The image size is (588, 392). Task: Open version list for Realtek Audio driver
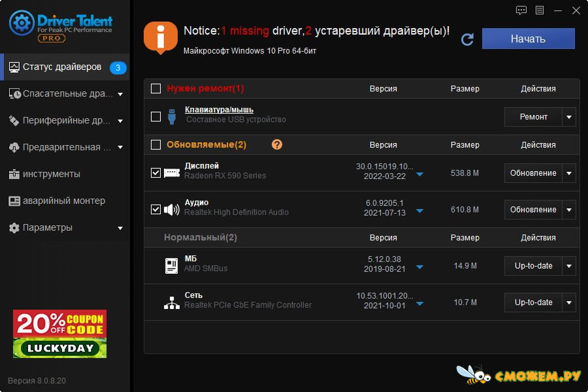[420, 211]
